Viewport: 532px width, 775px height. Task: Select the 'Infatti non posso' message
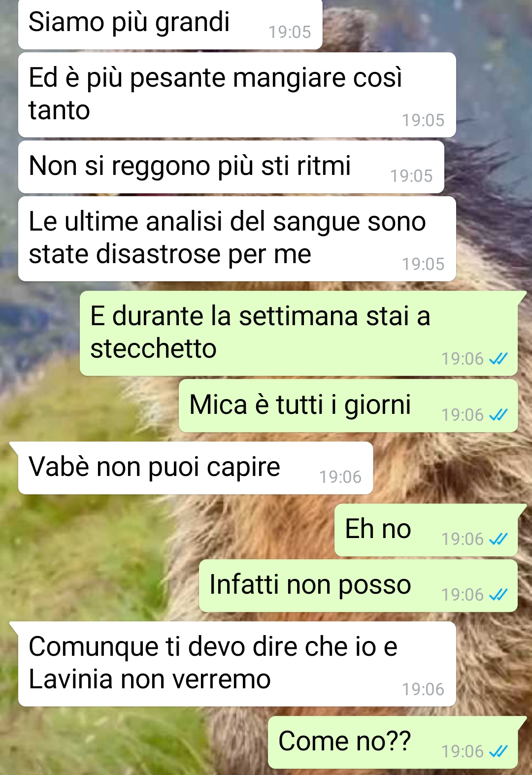click(x=358, y=585)
